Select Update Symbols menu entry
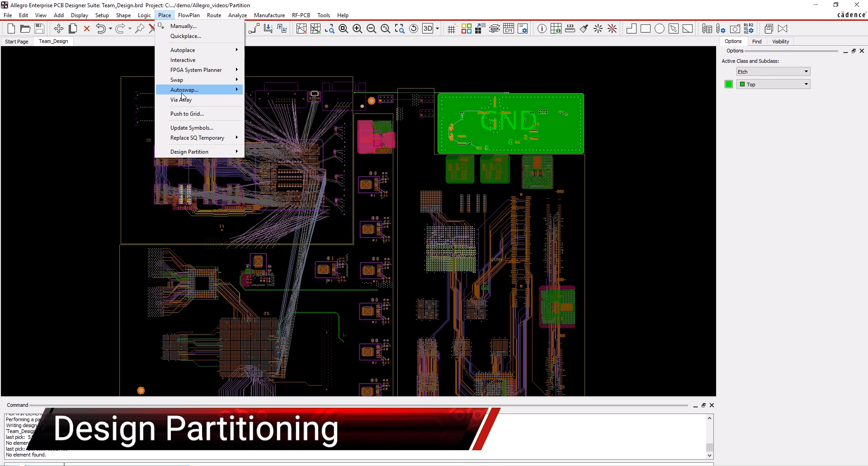 [192, 128]
